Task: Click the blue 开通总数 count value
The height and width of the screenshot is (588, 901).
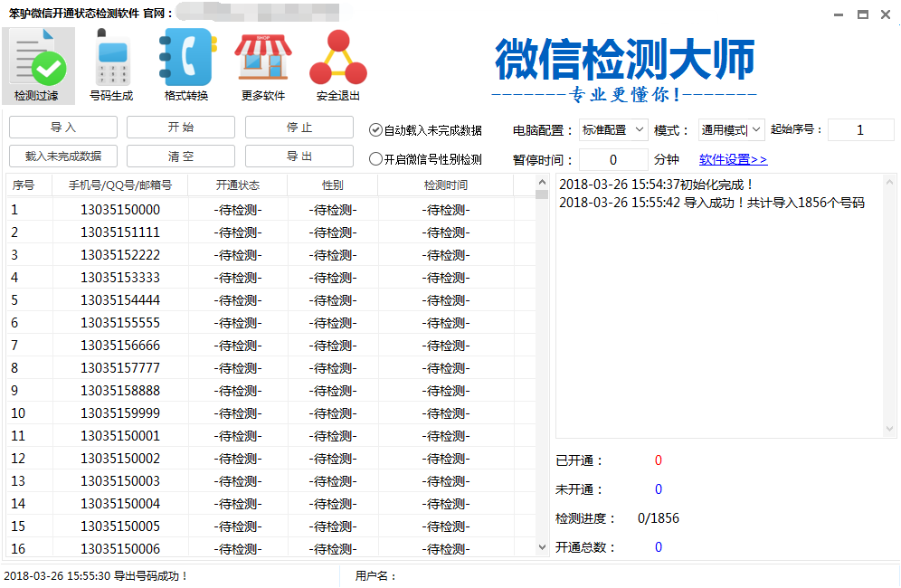Action: (x=659, y=546)
